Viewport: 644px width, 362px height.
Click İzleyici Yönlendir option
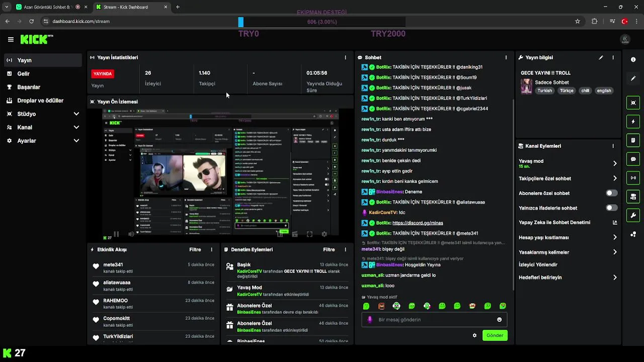coord(538,264)
